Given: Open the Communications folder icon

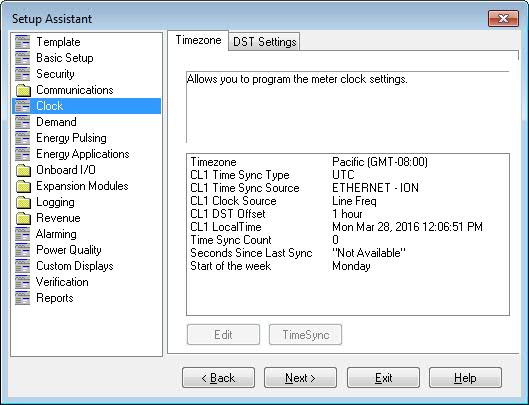Looking at the screenshot, I should tap(23, 90).
